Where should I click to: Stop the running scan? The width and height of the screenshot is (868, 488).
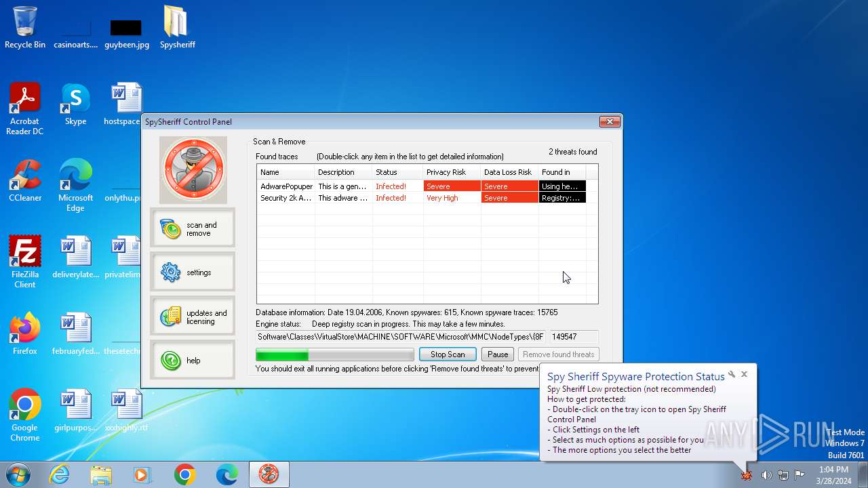[x=448, y=354]
